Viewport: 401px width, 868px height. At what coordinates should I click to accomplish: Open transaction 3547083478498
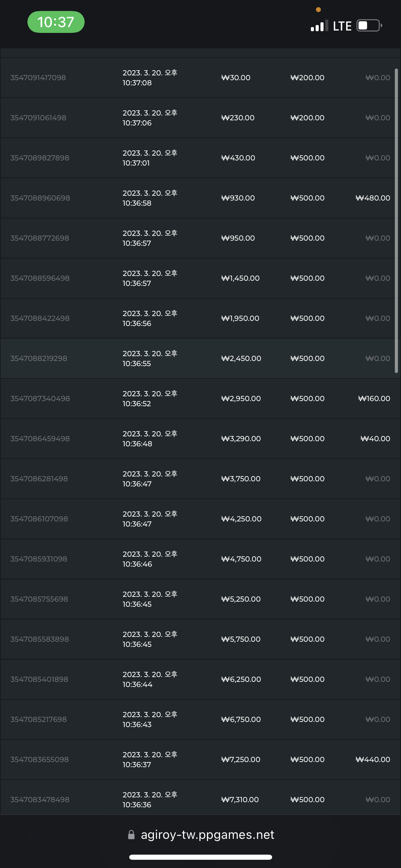[40, 800]
